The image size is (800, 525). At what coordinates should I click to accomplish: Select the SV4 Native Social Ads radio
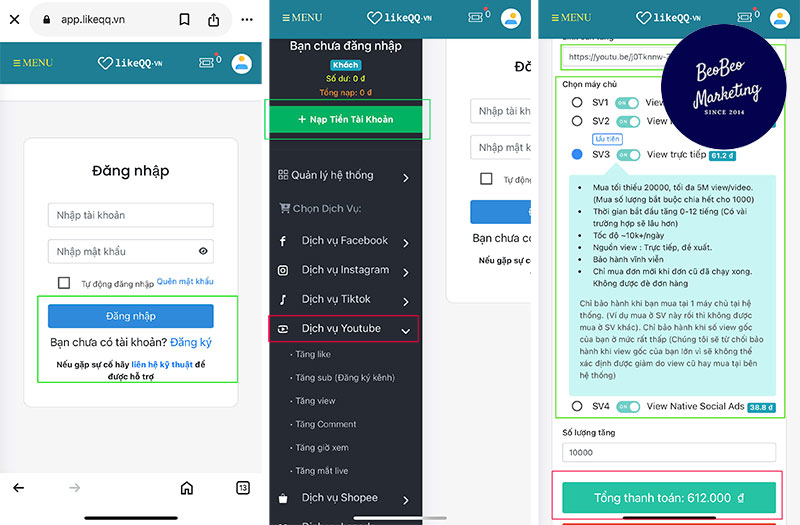click(577, 406)
